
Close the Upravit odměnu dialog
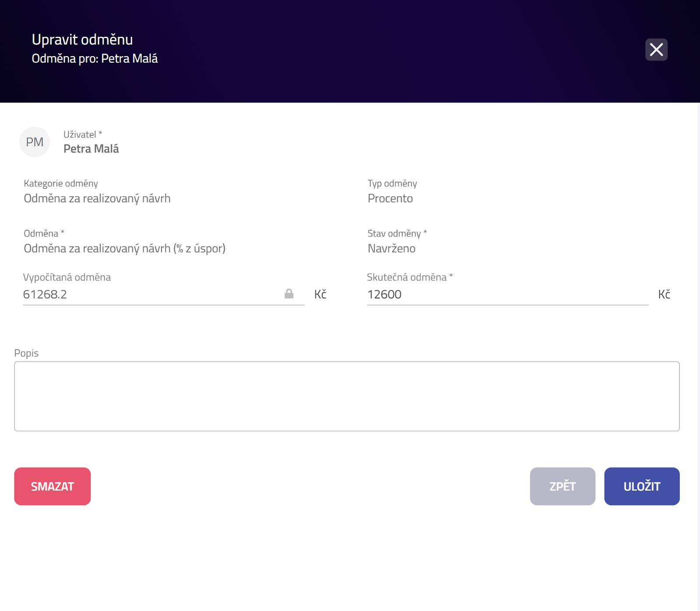pyautogui.click(x=656, y=49)
